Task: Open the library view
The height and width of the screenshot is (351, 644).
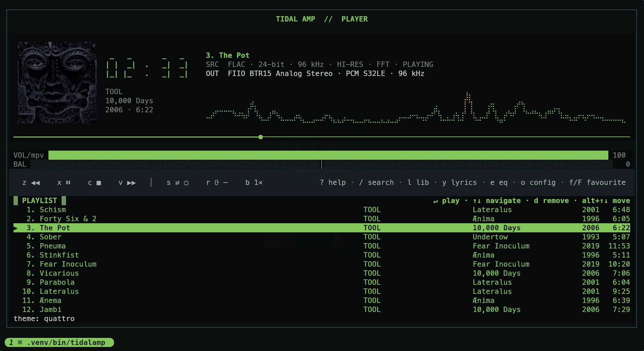Action: [418, 183]
